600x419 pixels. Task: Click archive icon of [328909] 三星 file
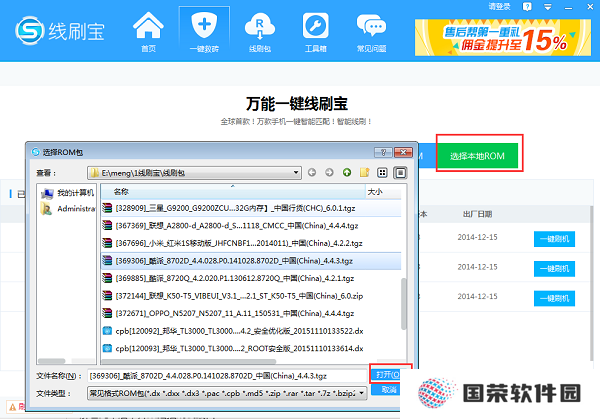(x=107, y=208)
